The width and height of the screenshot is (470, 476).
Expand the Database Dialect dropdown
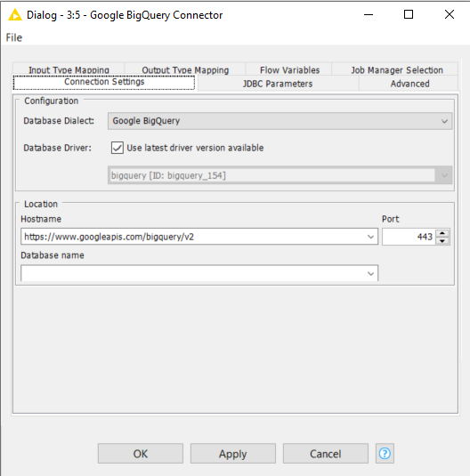click(444, 121)
